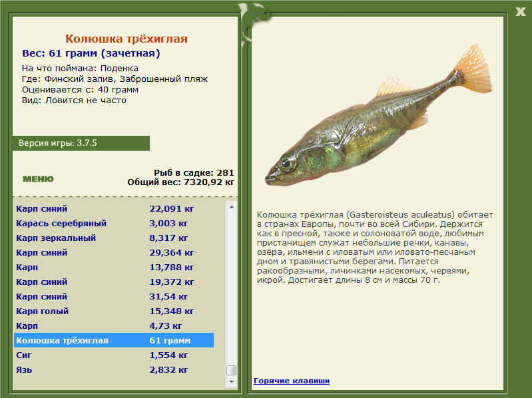The width and height of the screenshot is (532, 398).
Task: Select Карп синий 29,364 кг entry
Action: tap(114, 252)
